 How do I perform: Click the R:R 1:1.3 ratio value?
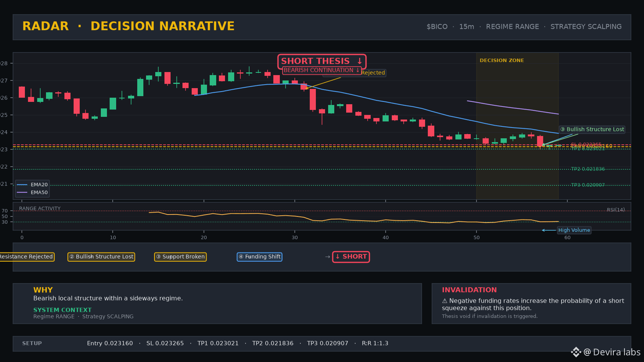pos(375,343)
